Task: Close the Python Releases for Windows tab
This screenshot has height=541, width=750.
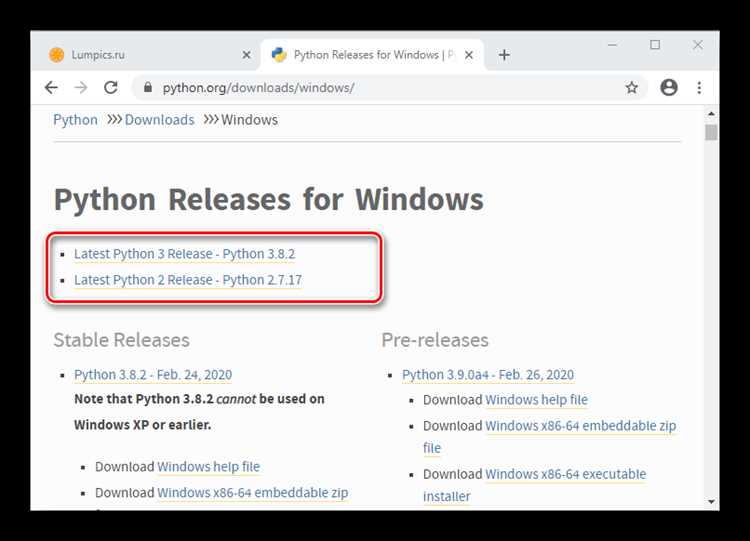Action: pyautogui.click(x=469, y=55)
